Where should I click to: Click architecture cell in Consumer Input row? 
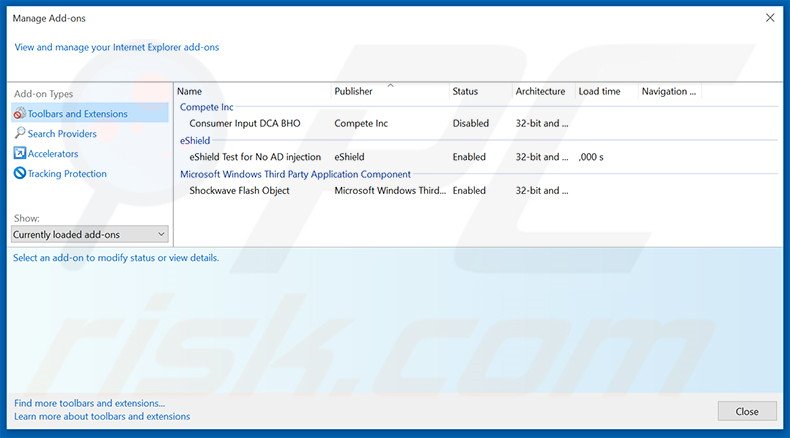542,123
